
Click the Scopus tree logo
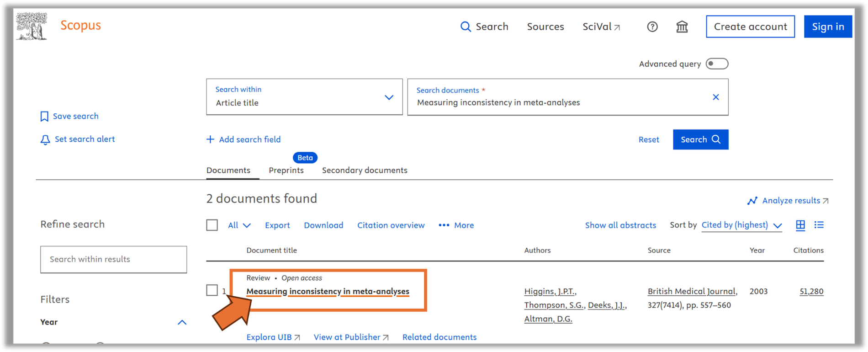(x=32, y=27)
